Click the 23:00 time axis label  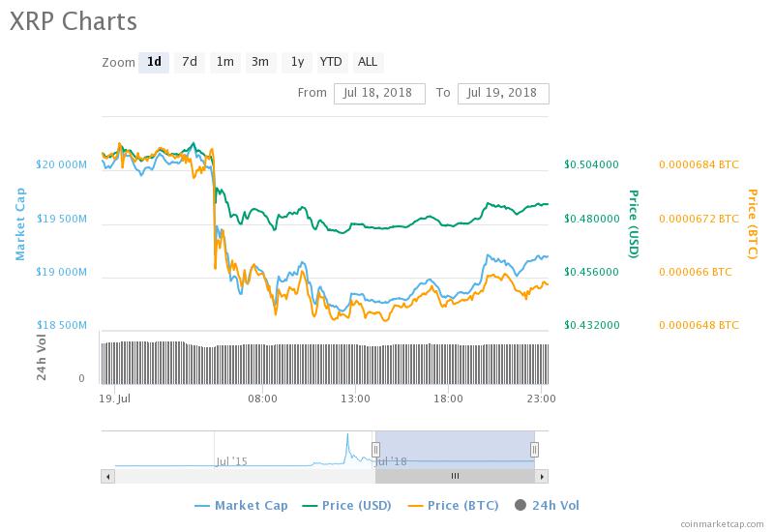[x=542, y=399]
